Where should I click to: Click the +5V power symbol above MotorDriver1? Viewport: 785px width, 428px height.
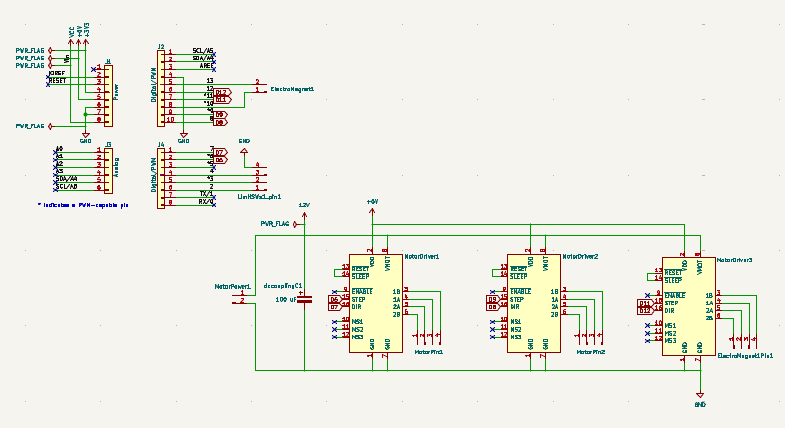(x=372, y=202)
